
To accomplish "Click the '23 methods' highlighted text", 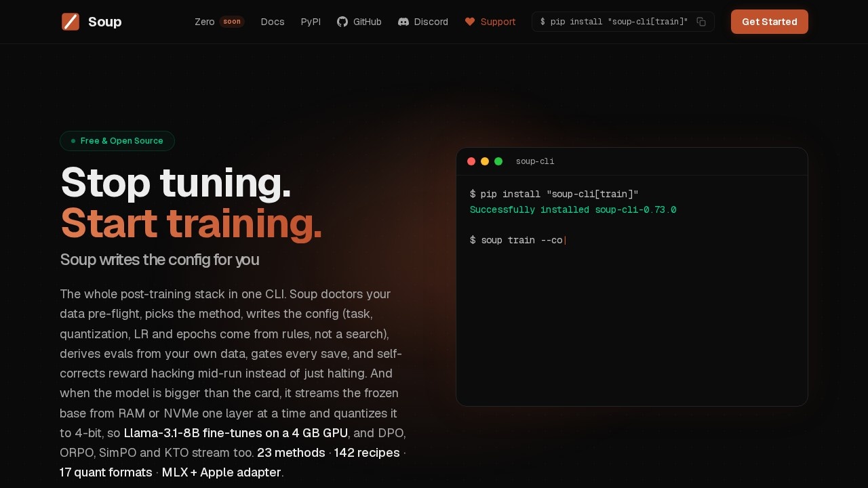I will (291, 452).
